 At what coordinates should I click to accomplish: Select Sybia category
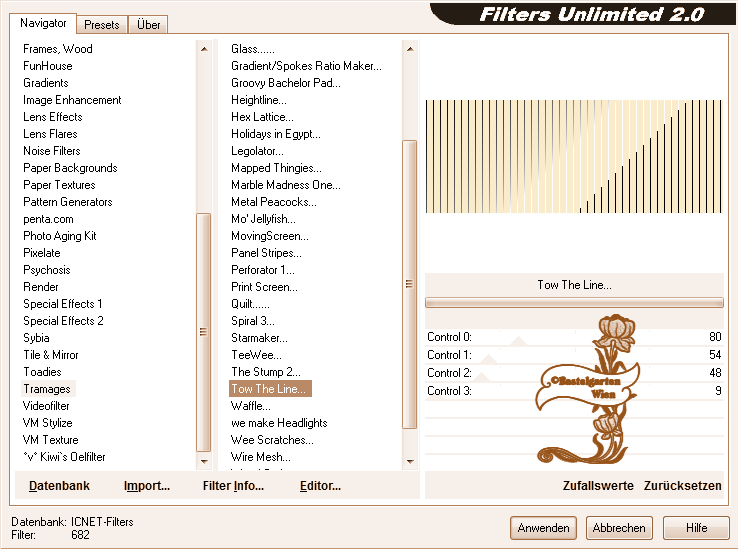click(36, 338)
